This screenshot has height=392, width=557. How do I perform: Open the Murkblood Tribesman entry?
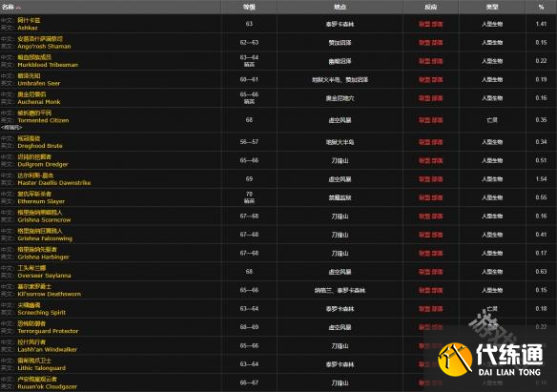[48, 65]
